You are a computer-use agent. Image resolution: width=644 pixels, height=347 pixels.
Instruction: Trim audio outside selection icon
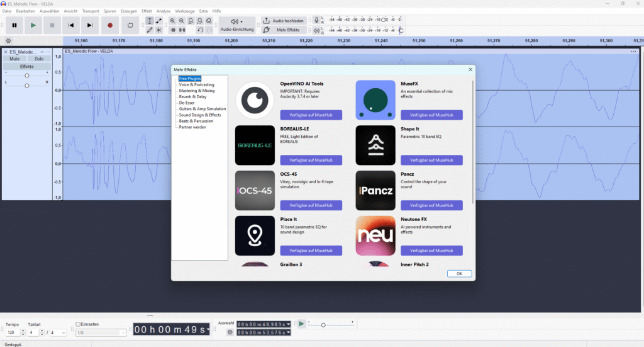[173, 30]
